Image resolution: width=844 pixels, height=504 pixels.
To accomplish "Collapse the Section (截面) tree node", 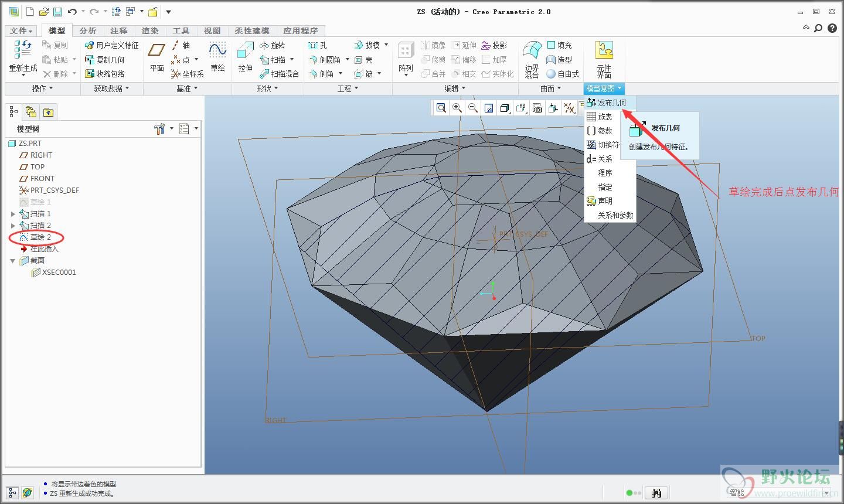I will point(13,261).
